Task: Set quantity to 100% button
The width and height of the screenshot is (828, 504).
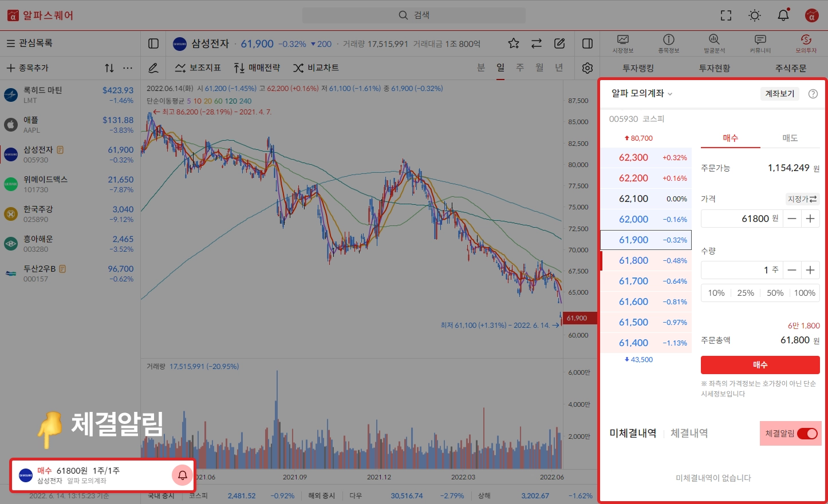Action: pyautogui.click(x=805, y=293)
